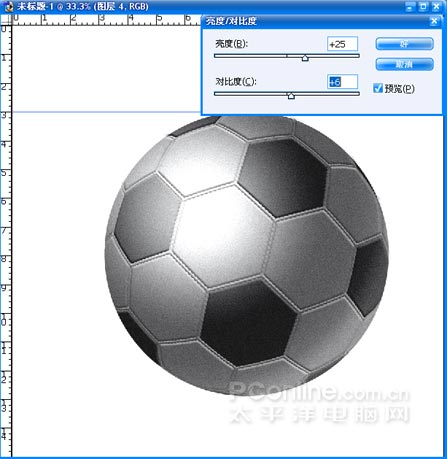This screenshot has width=447, height=459.
Task: Maximize the 未标题-1 document window
Action: point(424,7)
